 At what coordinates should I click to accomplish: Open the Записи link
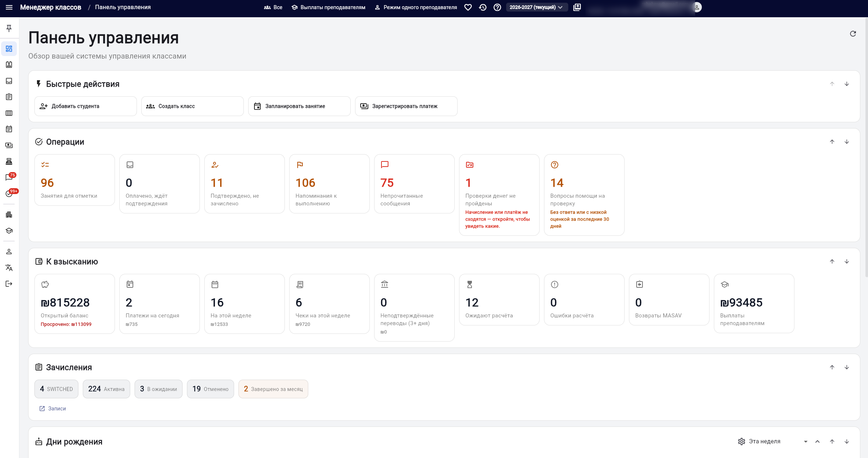click(x=53, y=409)
